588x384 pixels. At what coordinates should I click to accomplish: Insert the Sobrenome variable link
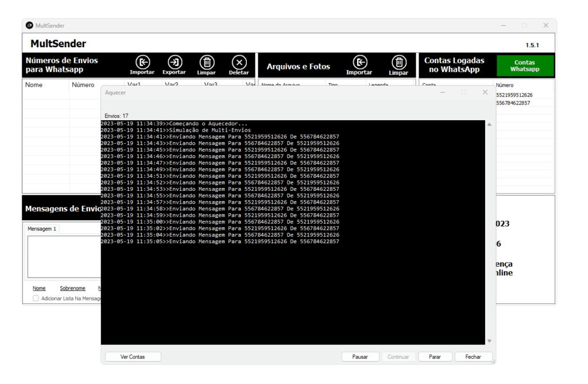click(x=72, y=288)
